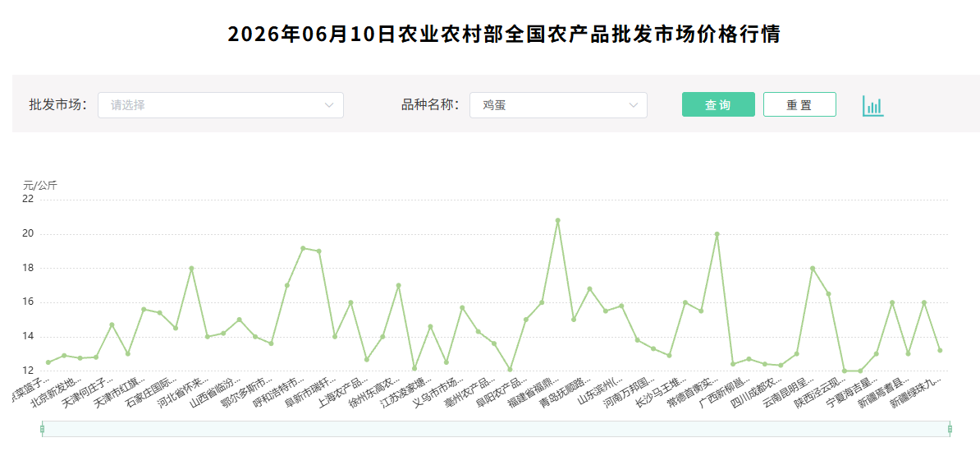Click the 山东滨州 axis label
Viewport: 980px width, 456px height.
point(601,389)
